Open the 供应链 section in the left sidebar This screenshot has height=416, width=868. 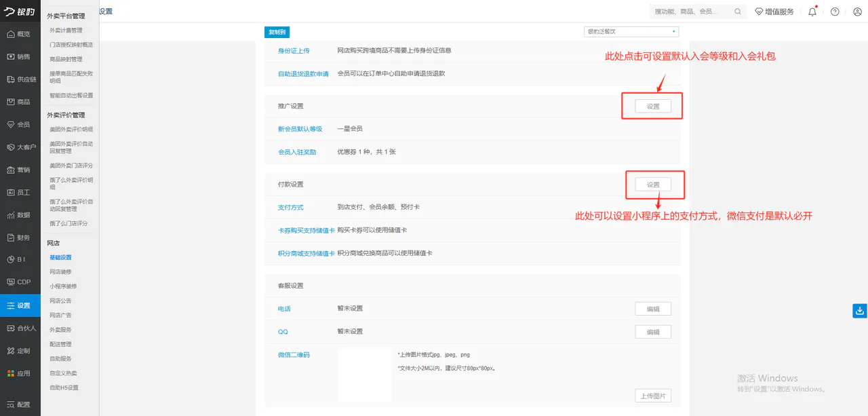(20, 79)
